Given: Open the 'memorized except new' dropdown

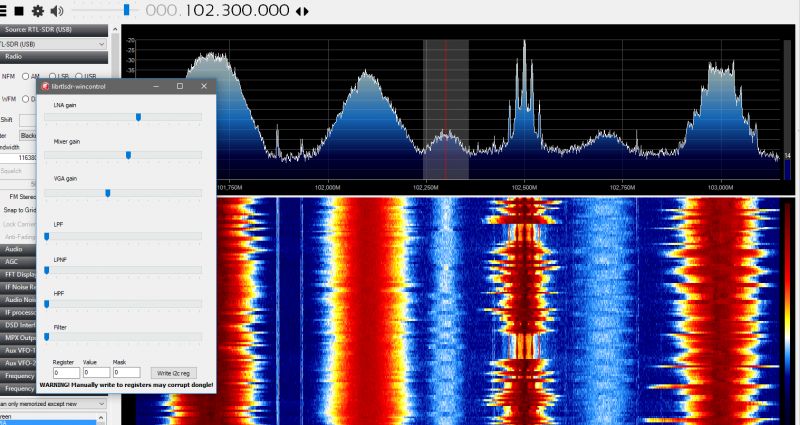Looking at the screenshot, I should (53, 404).
